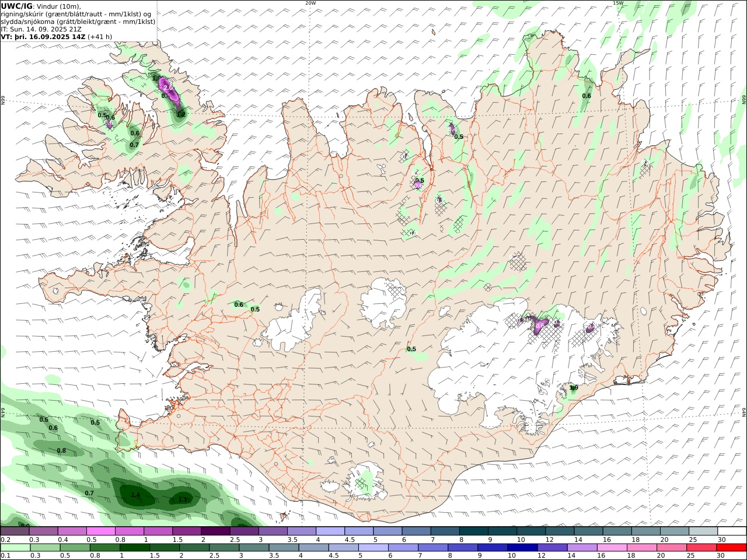Click the 'UWC/IG' title text
The width and height of the screenshot is (747, 560).
coord(16,6)
